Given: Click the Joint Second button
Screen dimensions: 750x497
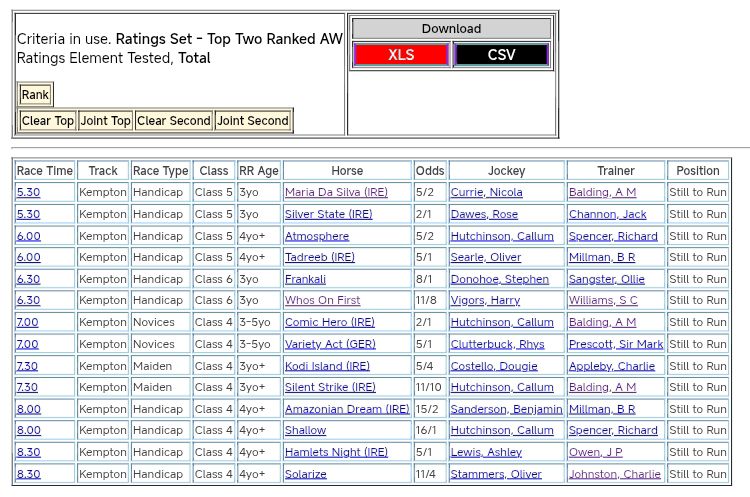Looking at the screenshot, I should point(253,121).
